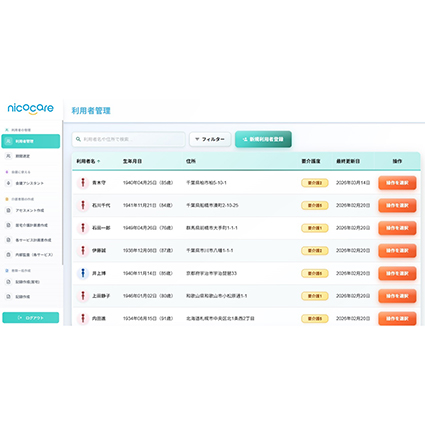Viewport: 425px width, 425px height.
Task: Click the name 石川千代
Action: (101, 205)
